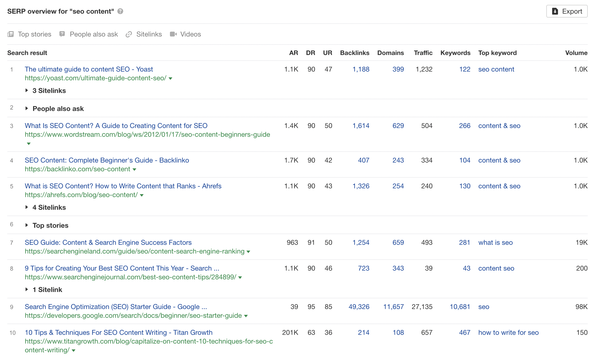
Task: Open SEO Guide: Content & Search Engine Success Factors
Action: [108, 242]
